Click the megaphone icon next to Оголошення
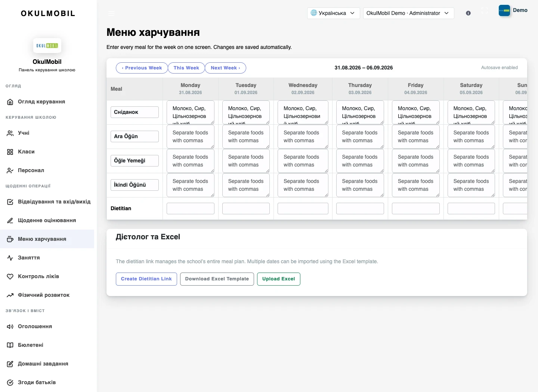Viewport: 538px width, 392px height. (x=10, y=327)
